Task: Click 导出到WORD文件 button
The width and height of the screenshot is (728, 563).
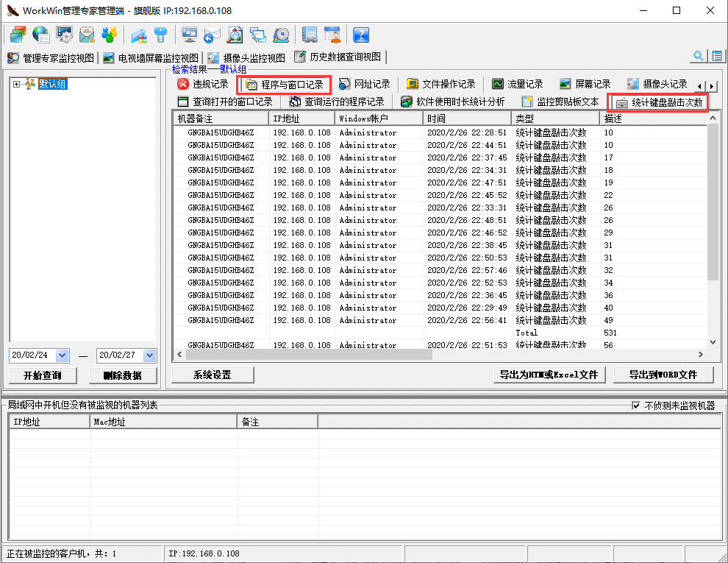Action: pos(663,375)
